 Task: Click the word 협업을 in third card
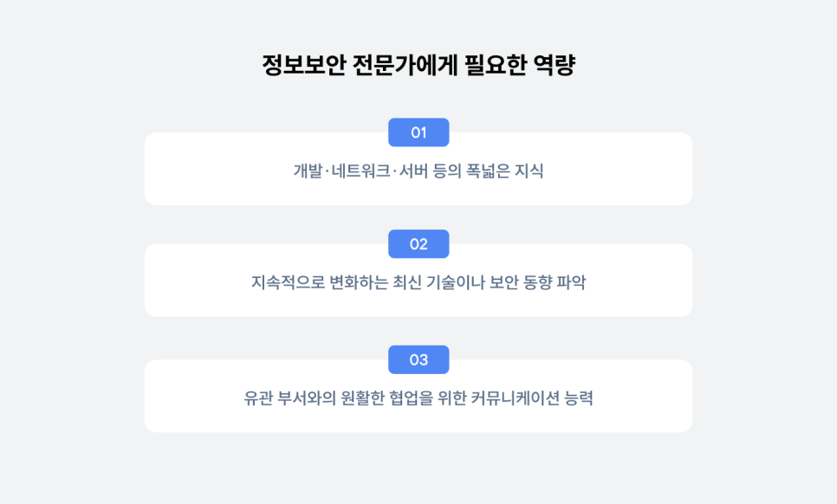(411, 397)
